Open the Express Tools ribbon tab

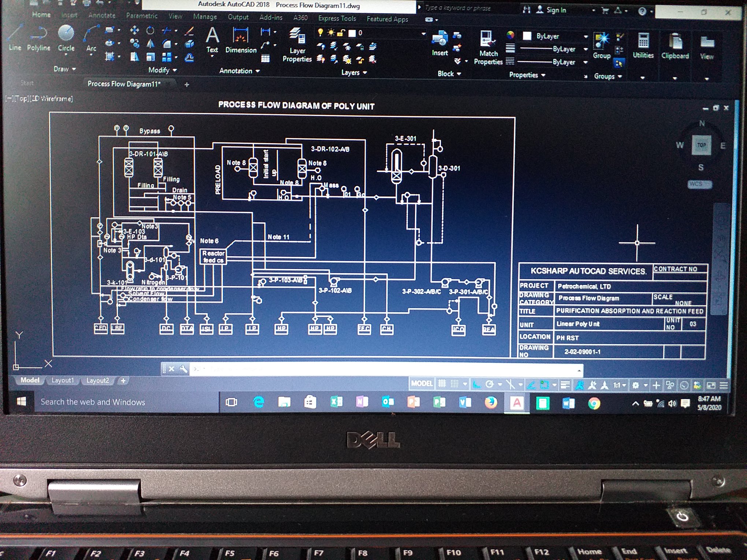337,18
